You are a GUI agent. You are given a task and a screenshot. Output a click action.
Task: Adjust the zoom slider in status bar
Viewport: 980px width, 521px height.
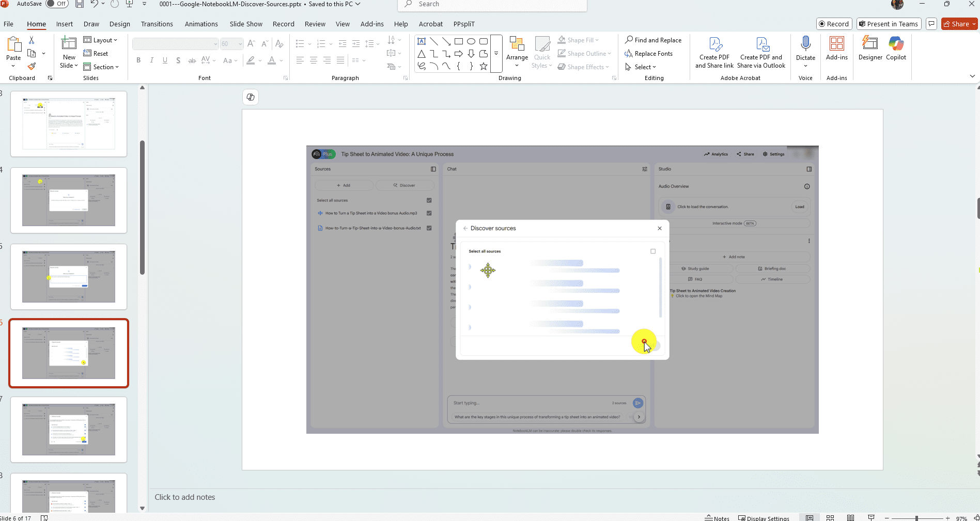[x=916, y=518]
